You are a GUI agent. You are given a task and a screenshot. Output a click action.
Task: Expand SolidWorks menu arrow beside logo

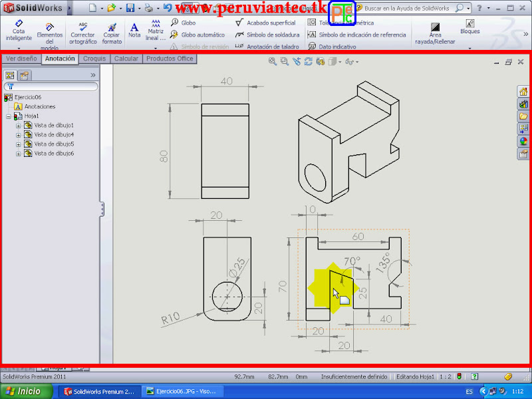click(70, 8)
